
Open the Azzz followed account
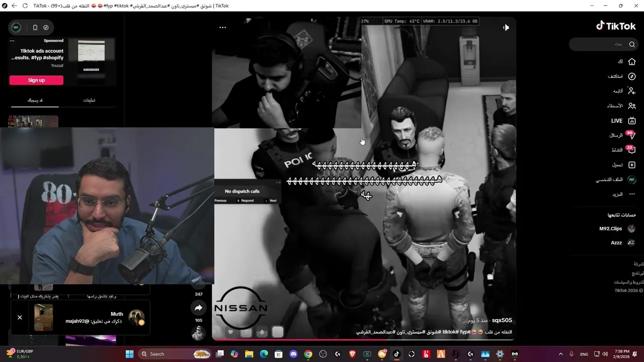623,243
